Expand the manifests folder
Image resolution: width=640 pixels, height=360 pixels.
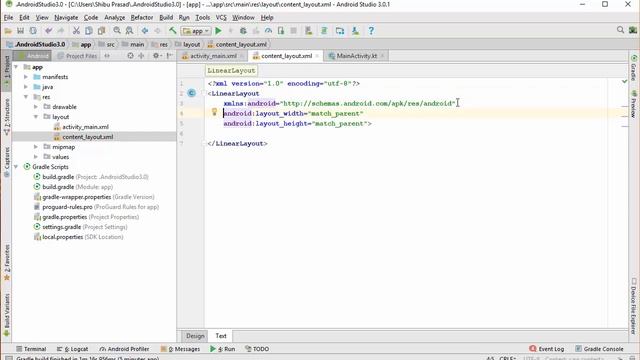[26, 77]
